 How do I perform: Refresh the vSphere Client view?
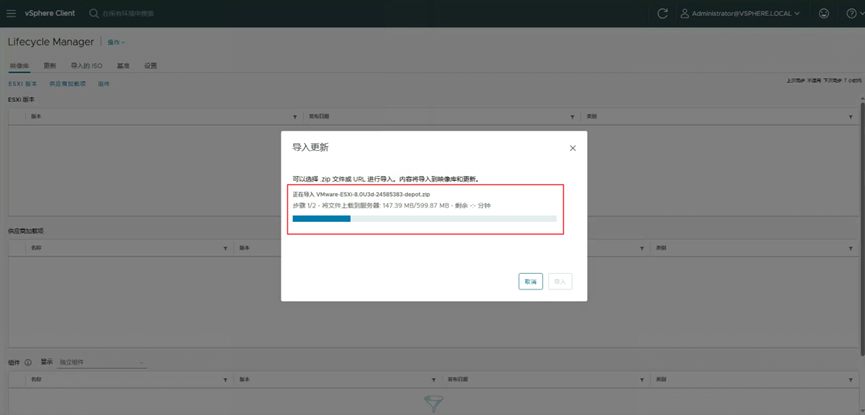point(663,13)
